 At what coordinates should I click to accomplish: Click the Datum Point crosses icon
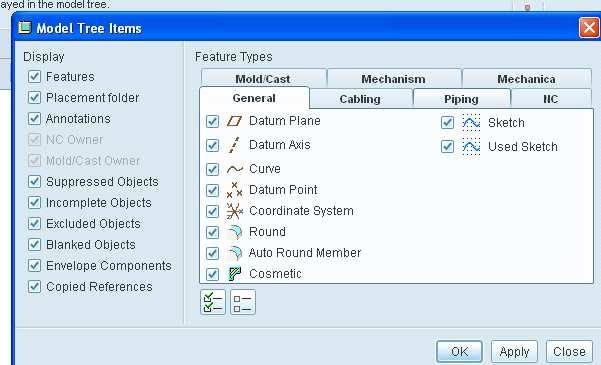[234, 190]
